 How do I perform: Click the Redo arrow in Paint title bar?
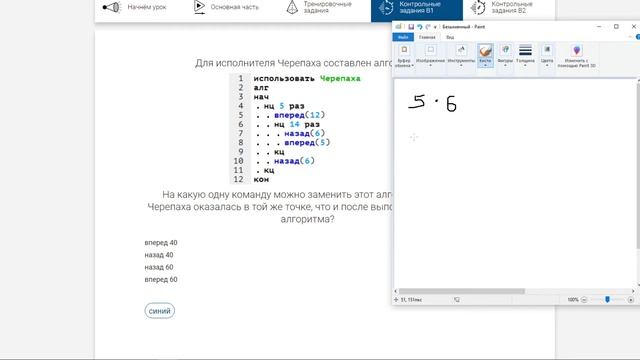428,27
